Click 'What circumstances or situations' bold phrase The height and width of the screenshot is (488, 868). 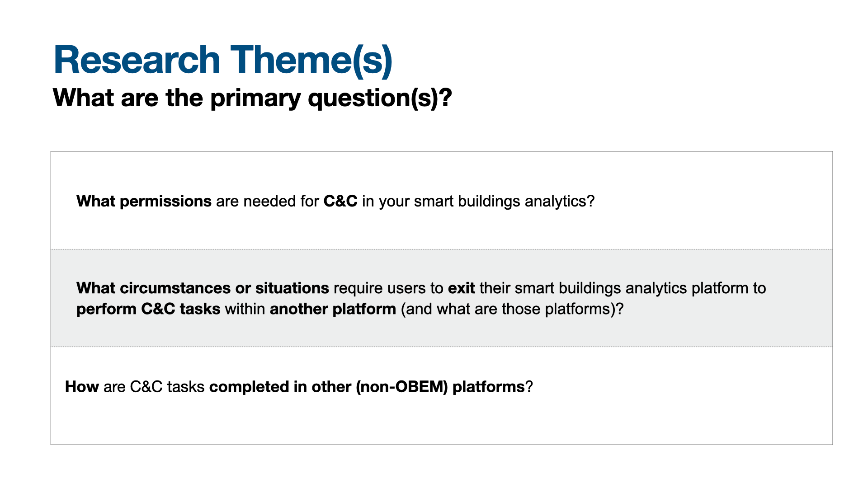203,288
